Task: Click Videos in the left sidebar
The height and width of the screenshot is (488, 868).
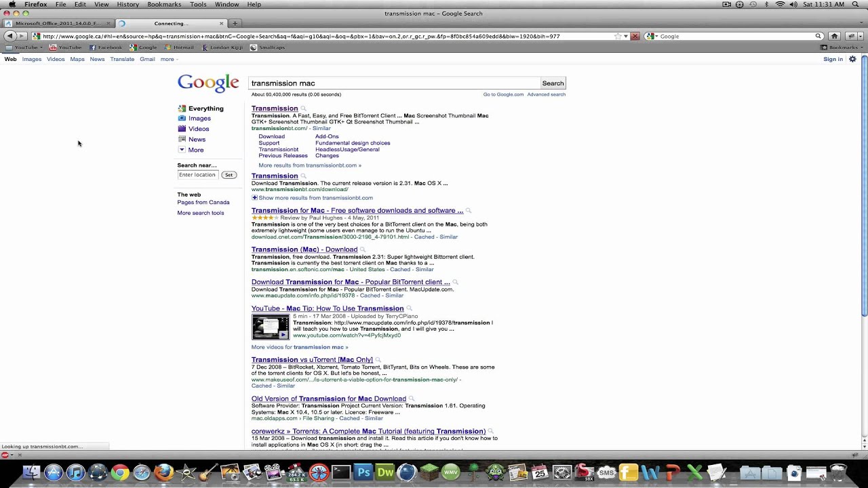Action: (x=199, y=129)
